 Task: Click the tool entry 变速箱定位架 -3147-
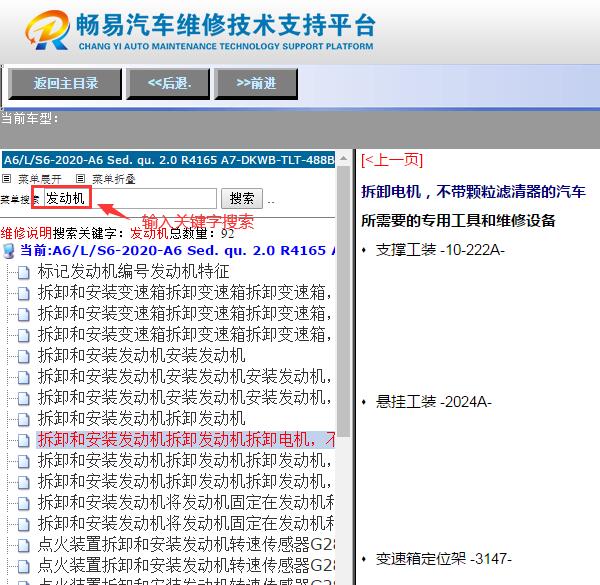[443, 559]
